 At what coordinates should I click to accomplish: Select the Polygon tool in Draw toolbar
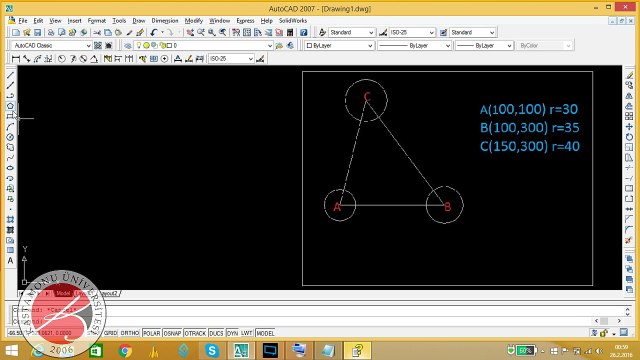[x=10, y=106]
